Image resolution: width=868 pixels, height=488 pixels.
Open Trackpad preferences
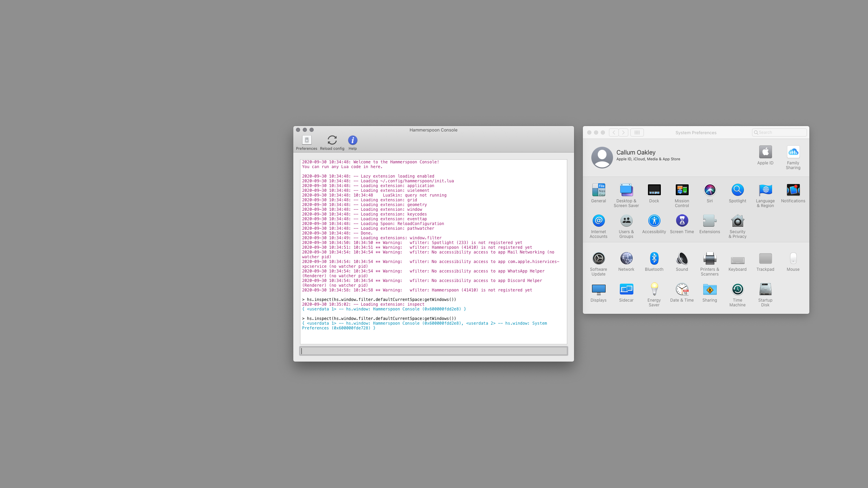[765, 262]
